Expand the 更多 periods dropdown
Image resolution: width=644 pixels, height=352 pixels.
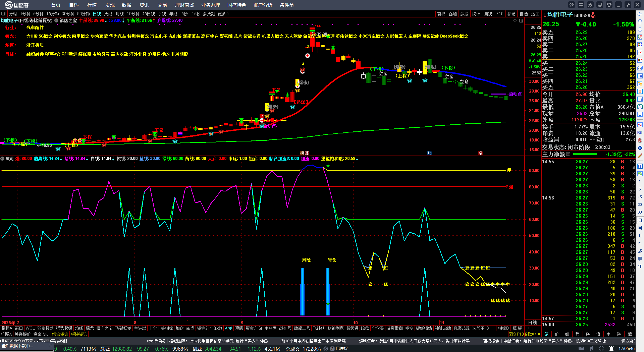[x=223, y=14]
